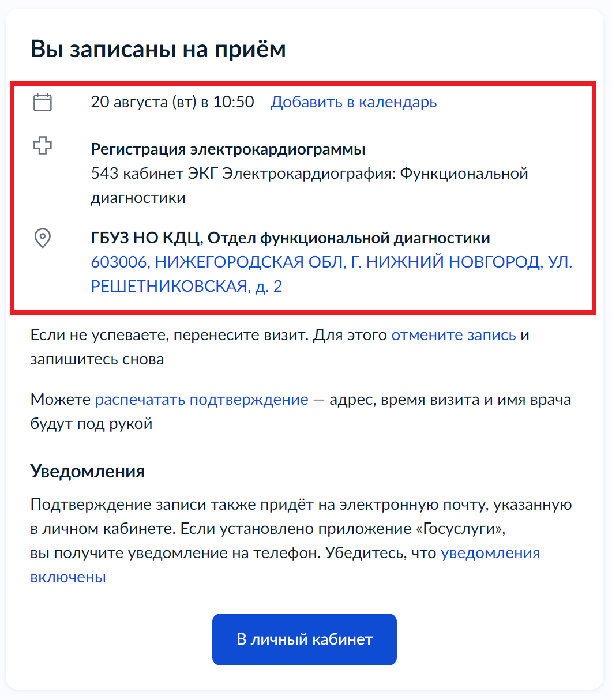Open the "Добавить в календарь" link

point(354,103)
